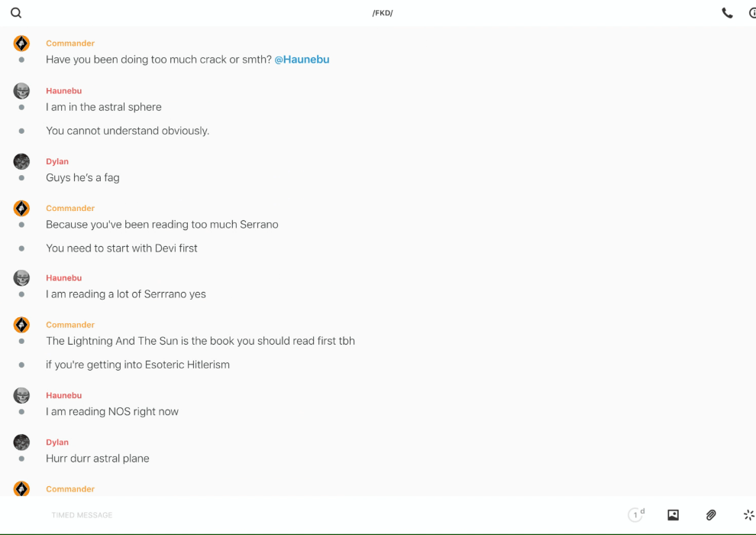The height and width of the screenshot is (535, 756).
Task: Select the message "You need to start with Devi first"
Action: (121, 248)
